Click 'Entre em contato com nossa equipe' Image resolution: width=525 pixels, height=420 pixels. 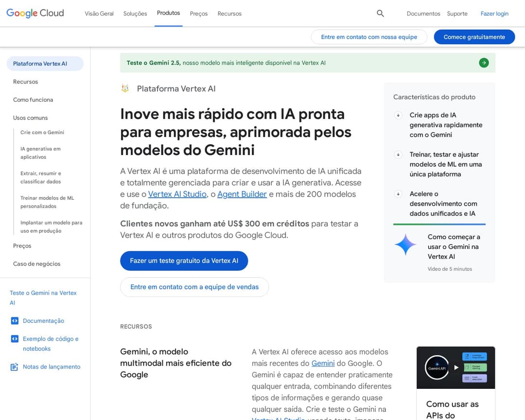click(x=369, y=37)
